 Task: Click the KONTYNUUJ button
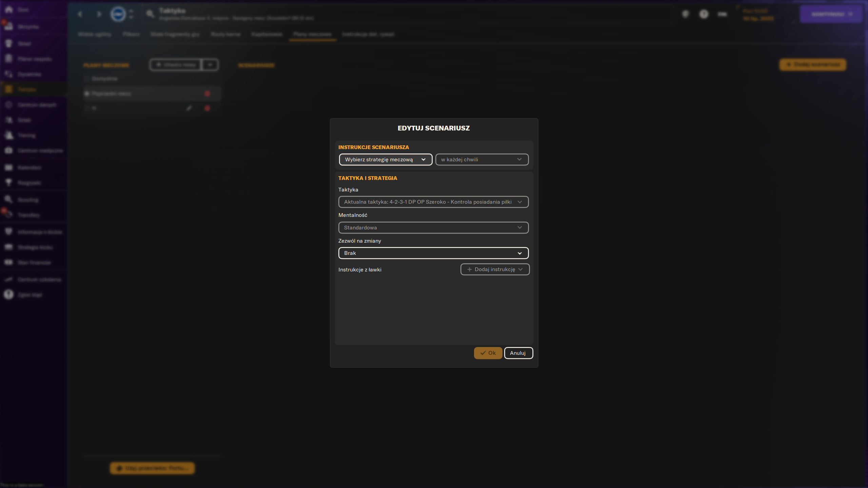point(831,14)
